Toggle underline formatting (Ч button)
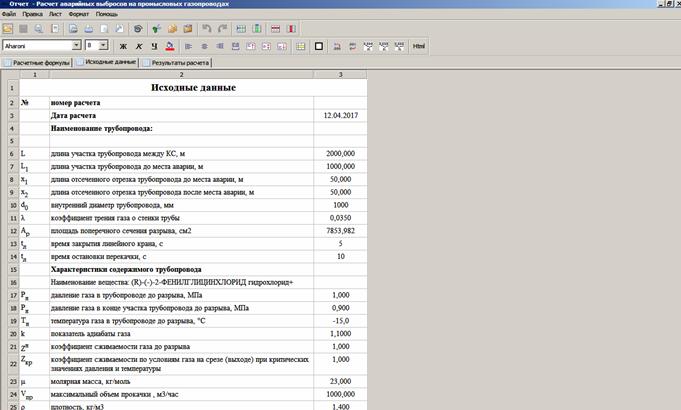681x410 pixels. pyautogui.click(x=154, y=46)
